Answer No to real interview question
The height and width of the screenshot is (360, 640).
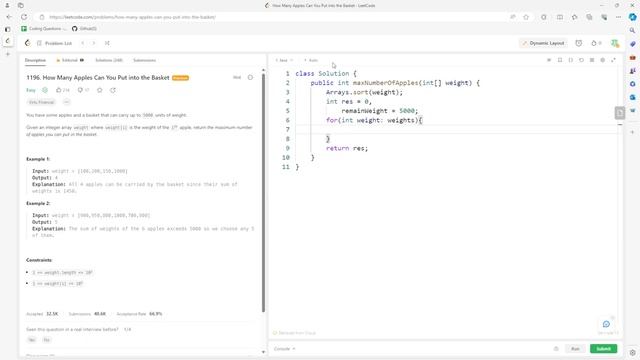pyautogui.click(x=46, y=340)
